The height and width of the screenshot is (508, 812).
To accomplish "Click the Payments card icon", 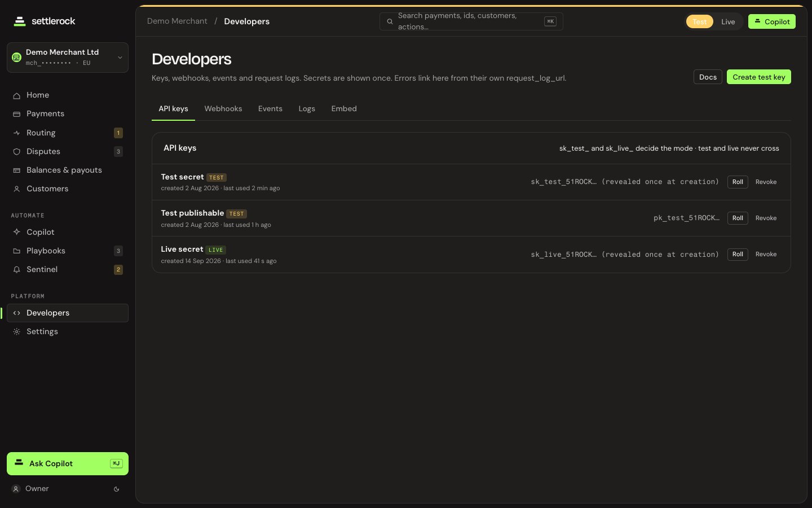I will click(17, 114).
